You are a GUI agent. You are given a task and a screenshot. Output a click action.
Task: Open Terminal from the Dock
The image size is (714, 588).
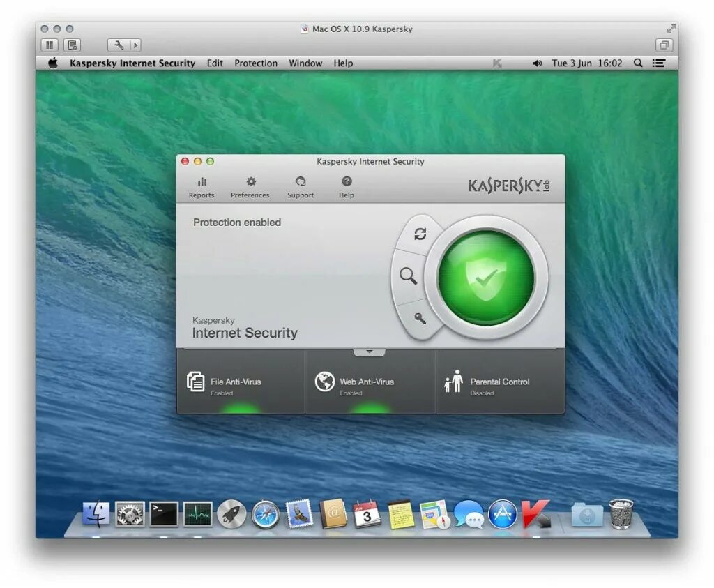point(164,514)
